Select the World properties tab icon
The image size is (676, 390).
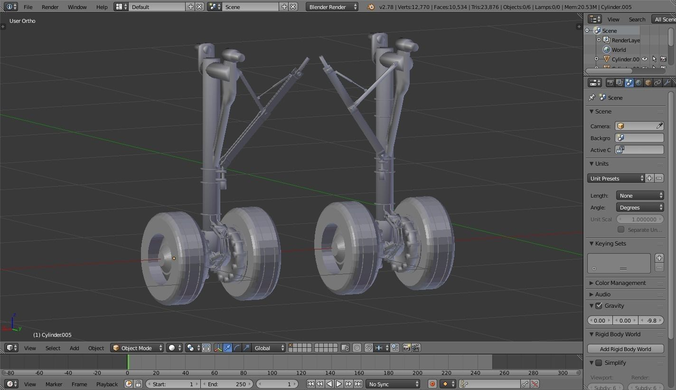638,83
